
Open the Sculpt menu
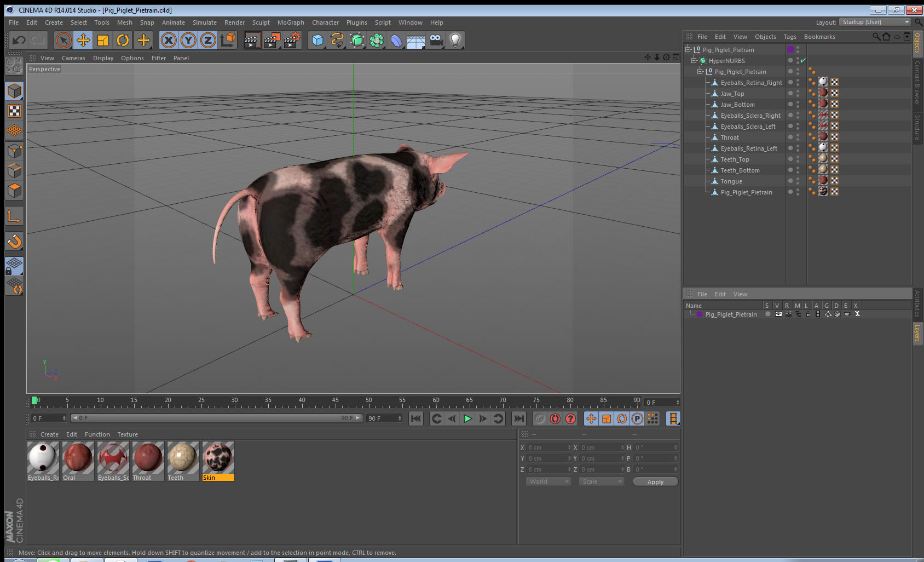pyautogui.click(x=261, y=22)
